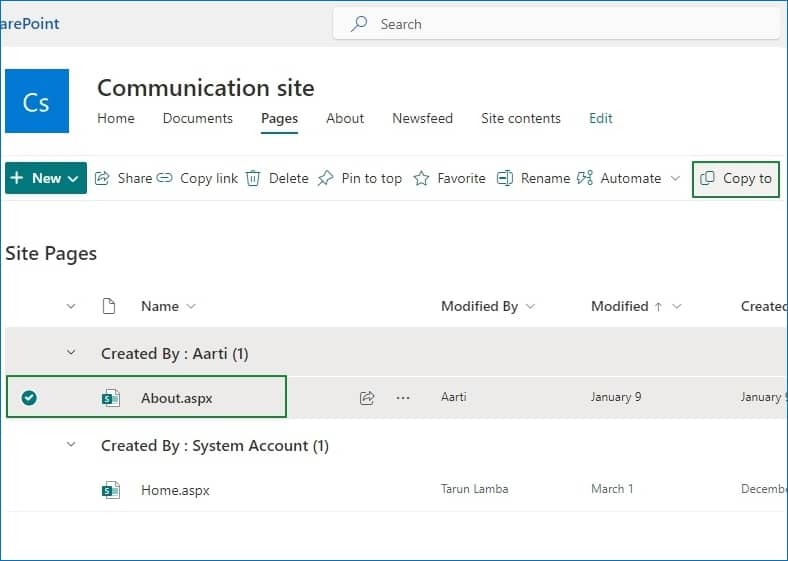
Task: Click the Created column header
Action: point(764,306)
